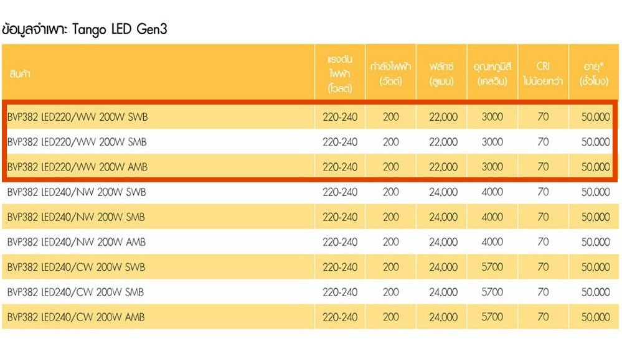Select the CRI ไม่น้อยกว่า header cell
This screenshot has width=622, height=364.
click(543, 72)
